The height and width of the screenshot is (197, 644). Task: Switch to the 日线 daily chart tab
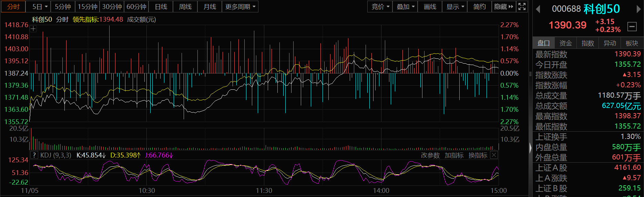tap(161, 7)
